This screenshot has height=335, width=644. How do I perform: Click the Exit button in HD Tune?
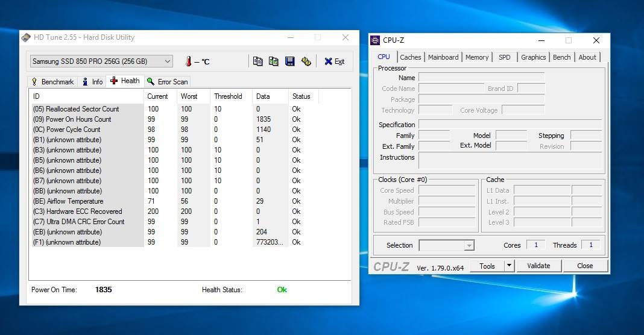point(334,61)
